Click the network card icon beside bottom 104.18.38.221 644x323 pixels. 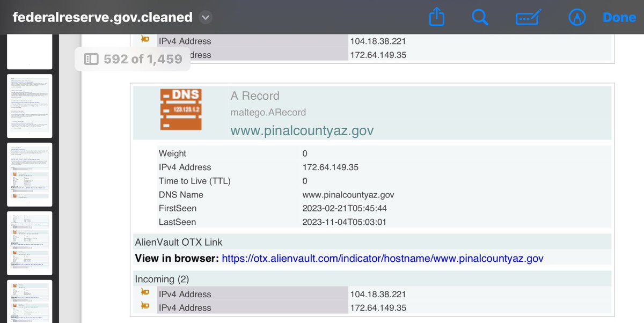145,293
